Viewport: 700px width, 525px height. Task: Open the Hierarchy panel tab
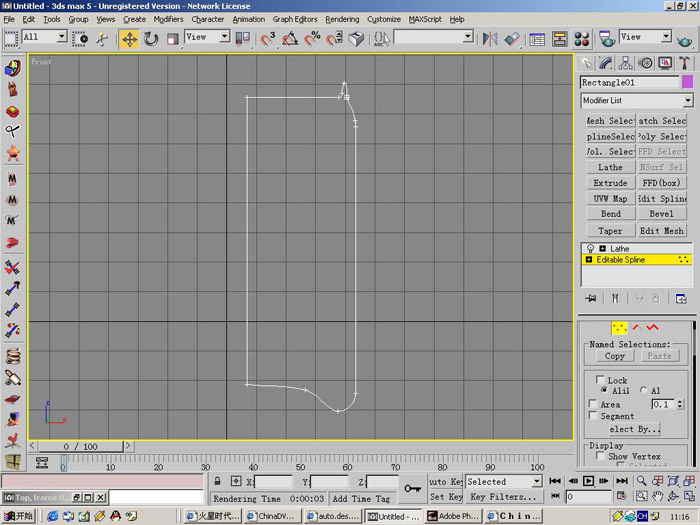coord(625,63)
